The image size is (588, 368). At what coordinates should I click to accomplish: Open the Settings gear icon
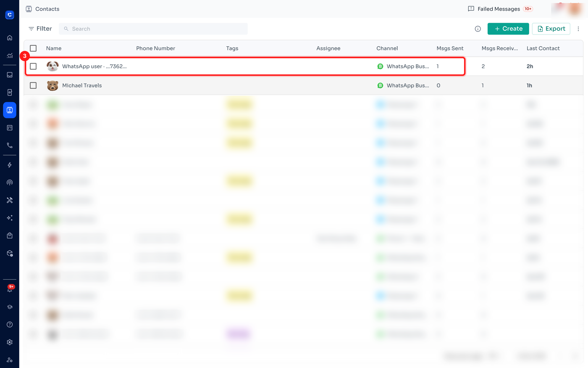click(x=10, y=342)
